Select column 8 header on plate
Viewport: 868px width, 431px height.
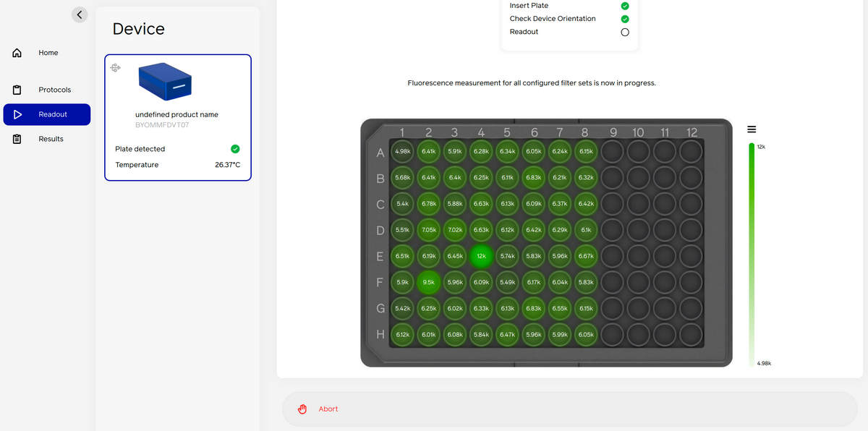tap(585, 132)
